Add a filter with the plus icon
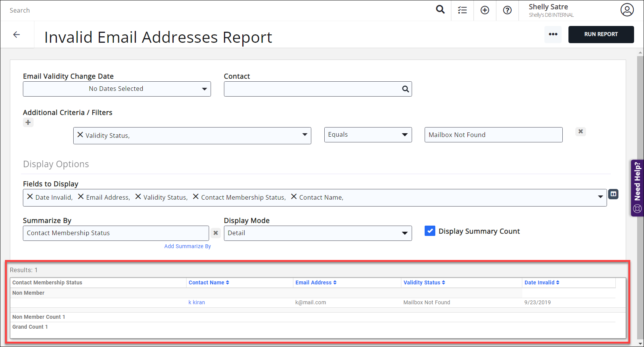The height and width of the screenshot is (347, 644). pos(28,122)
